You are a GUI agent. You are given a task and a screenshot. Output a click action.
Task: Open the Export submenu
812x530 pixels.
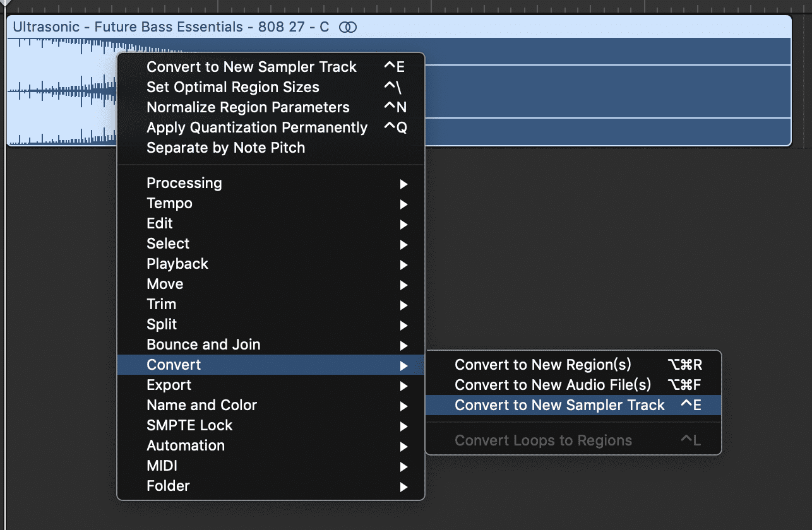click(169, 385)
